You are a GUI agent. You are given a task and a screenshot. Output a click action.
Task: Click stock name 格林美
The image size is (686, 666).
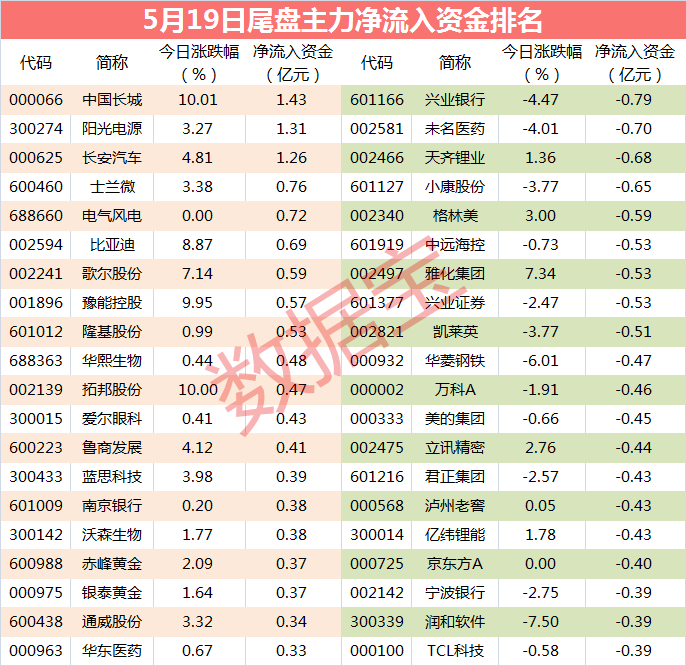pos(455,216)
